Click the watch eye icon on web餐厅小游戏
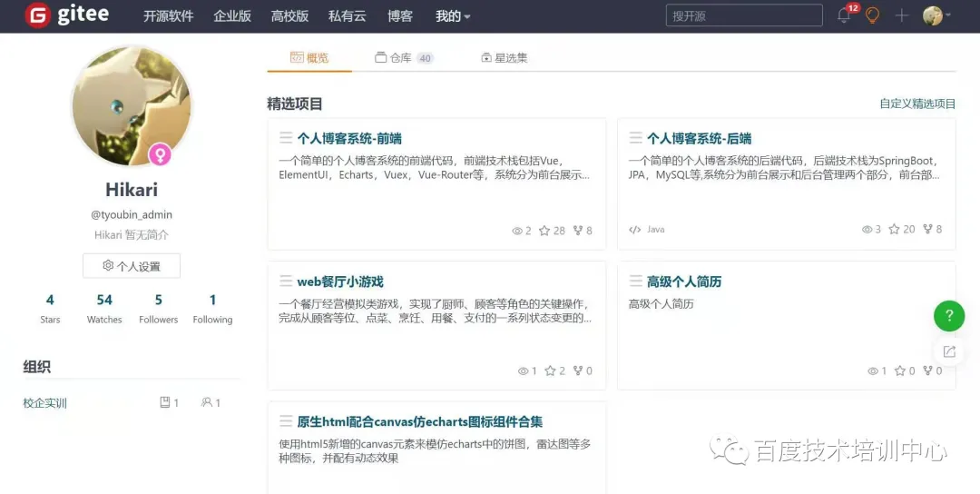 (524, 370)
